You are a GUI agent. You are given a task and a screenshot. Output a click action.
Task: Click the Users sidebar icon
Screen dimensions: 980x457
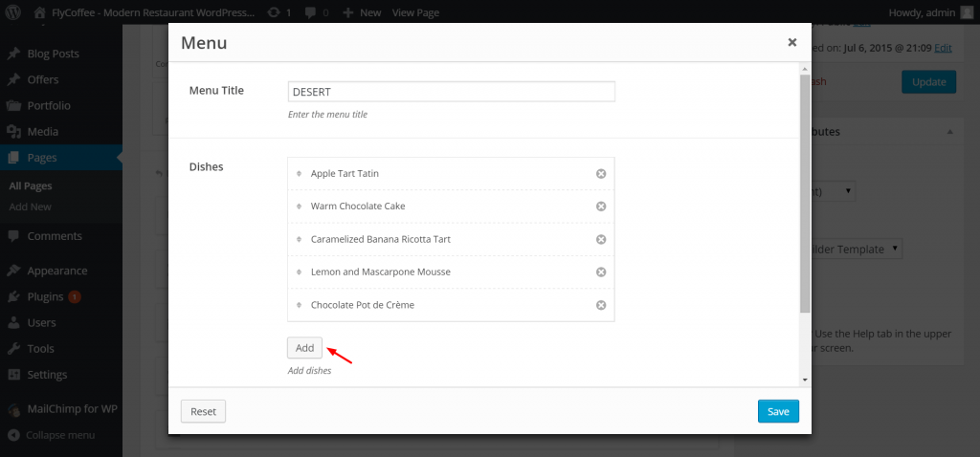13,323
